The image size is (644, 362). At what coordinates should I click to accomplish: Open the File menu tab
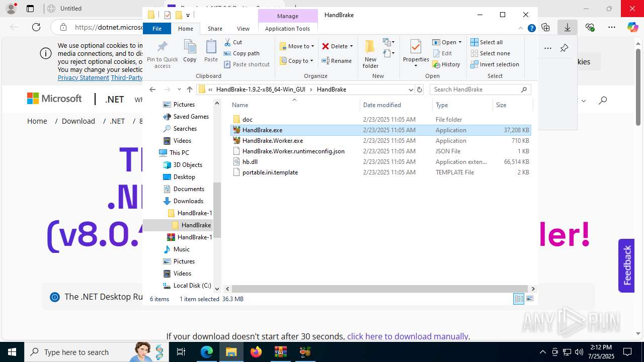coord(157,29)
